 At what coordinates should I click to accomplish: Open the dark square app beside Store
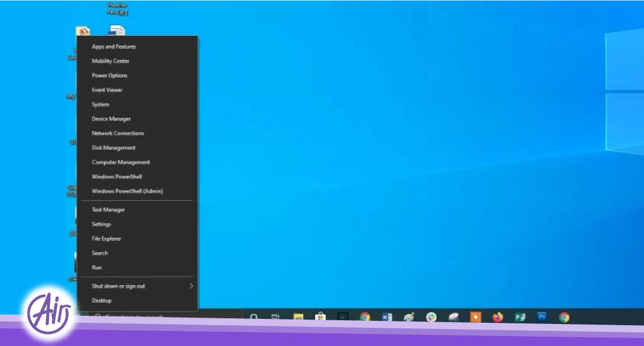tap(343, 317)
